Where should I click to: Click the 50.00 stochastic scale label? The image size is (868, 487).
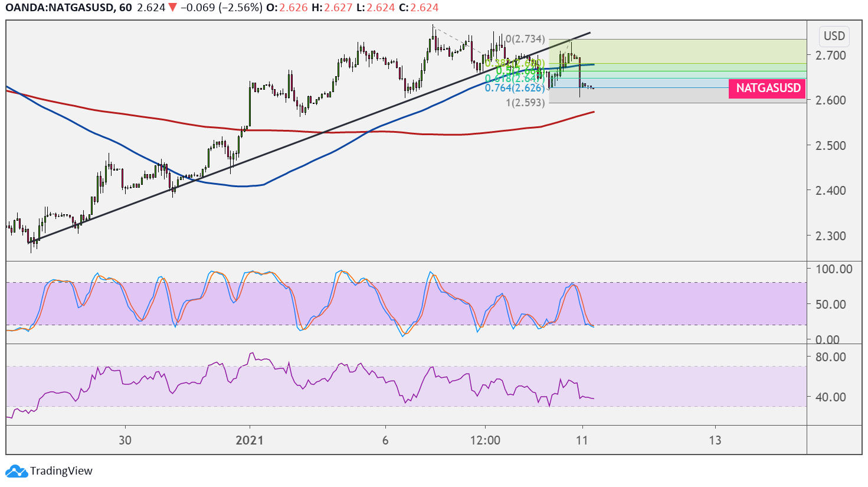(x=830, y=305)
